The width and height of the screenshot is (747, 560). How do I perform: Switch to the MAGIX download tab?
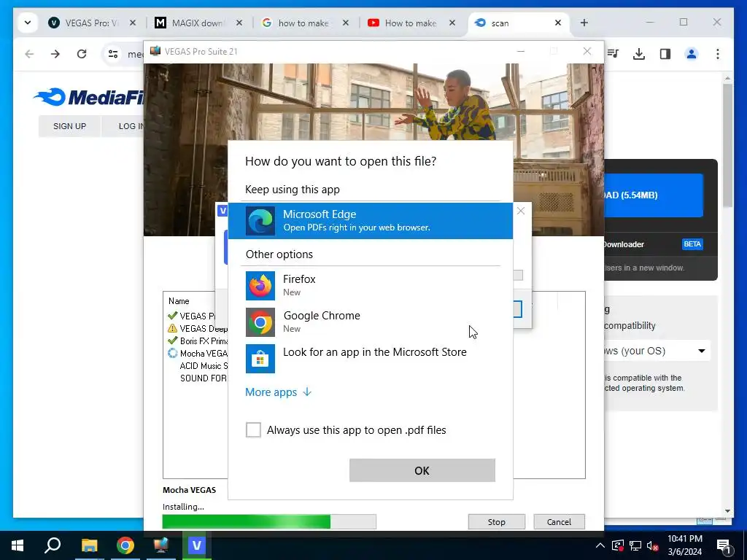click(x=197, y=23)
